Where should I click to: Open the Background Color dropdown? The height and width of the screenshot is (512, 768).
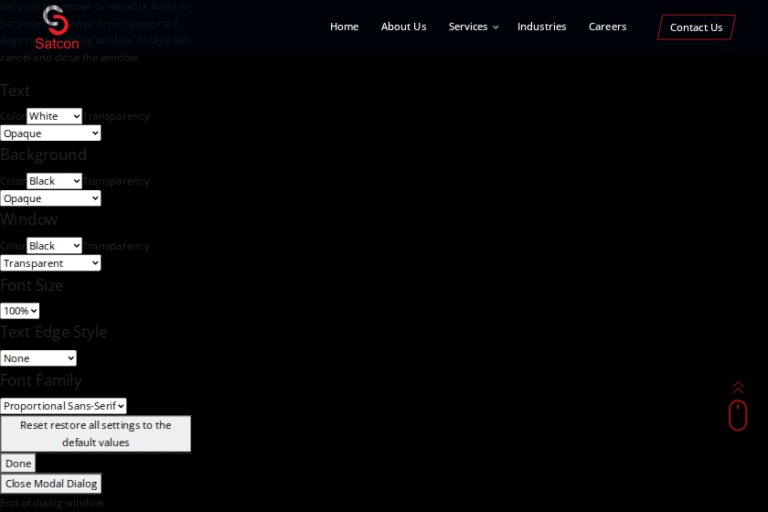coord(54,181)
